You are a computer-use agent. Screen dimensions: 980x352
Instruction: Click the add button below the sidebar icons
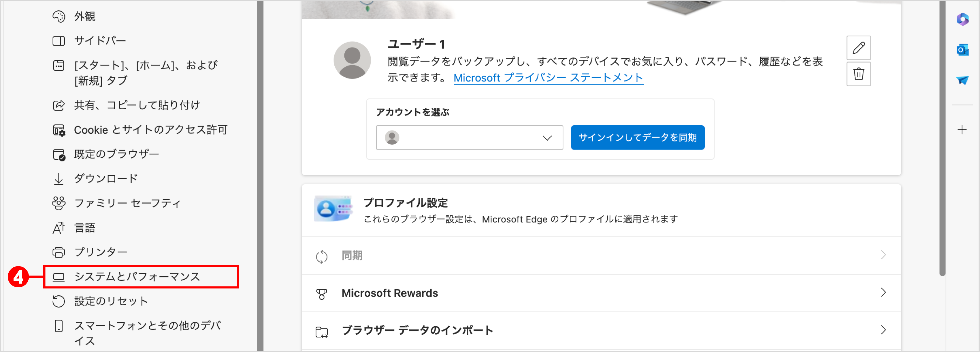(962, 130)
